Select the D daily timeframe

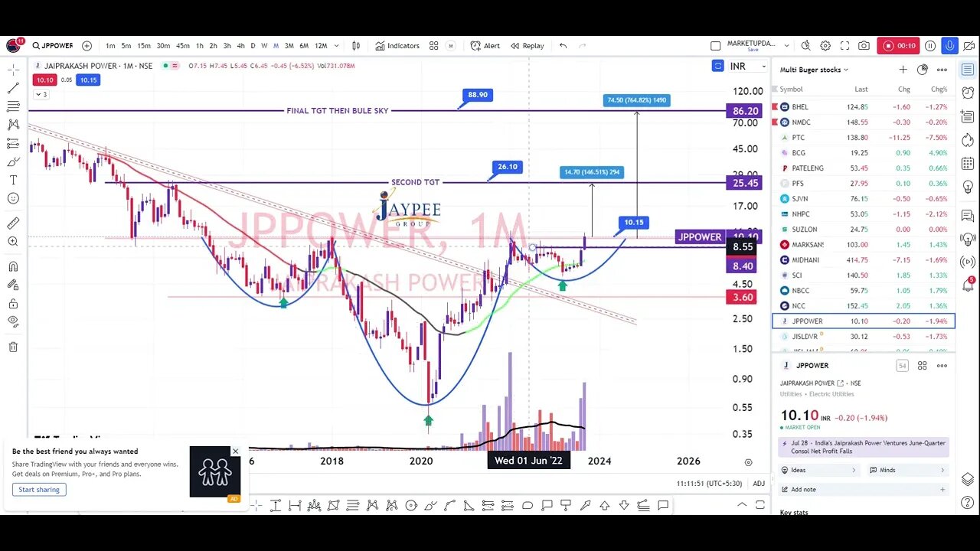253,46
